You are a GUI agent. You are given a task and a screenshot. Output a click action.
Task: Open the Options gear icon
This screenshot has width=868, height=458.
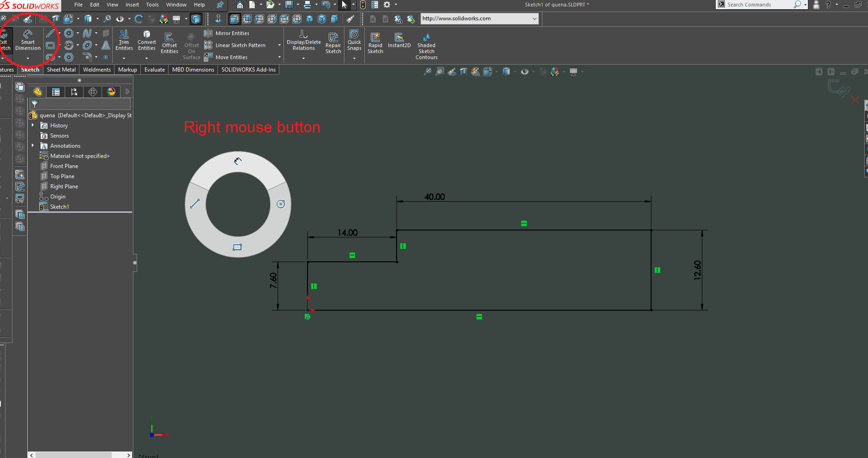[387, 5]
